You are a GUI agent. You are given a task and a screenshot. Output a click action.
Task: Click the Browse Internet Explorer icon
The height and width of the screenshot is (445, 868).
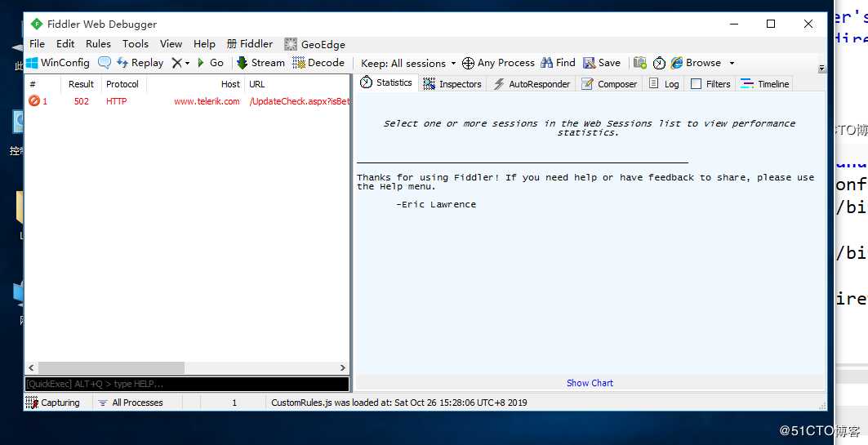coord(676,63)
